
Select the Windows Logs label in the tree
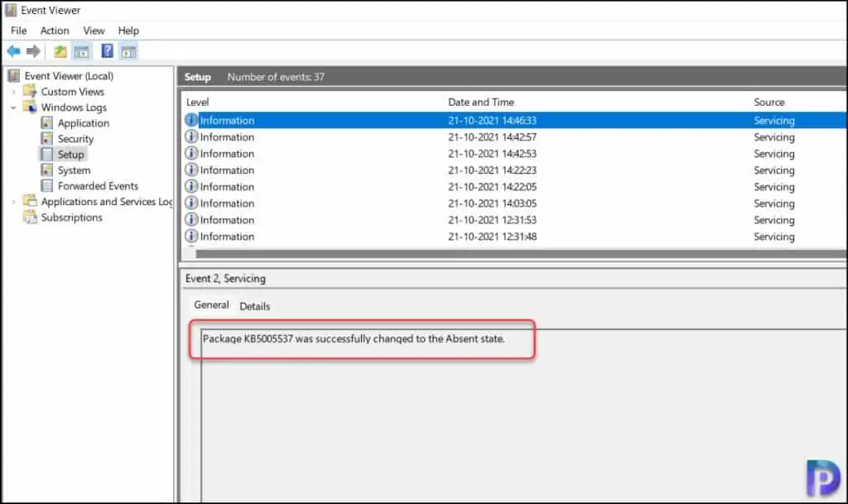click(x=74, y=107)
